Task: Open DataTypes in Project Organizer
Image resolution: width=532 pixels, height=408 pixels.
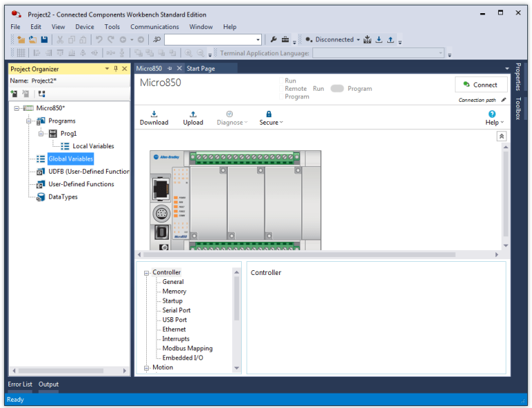Action: coord(62,197)
